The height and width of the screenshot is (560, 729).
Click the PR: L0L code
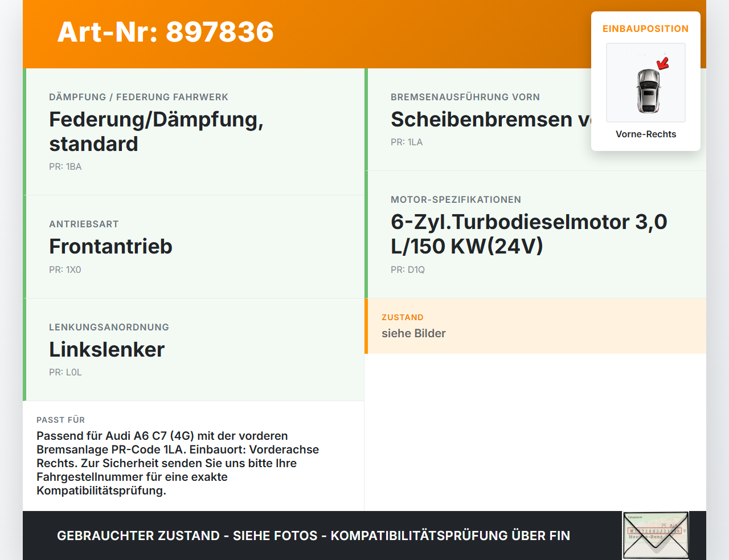(x=65, y=373)
